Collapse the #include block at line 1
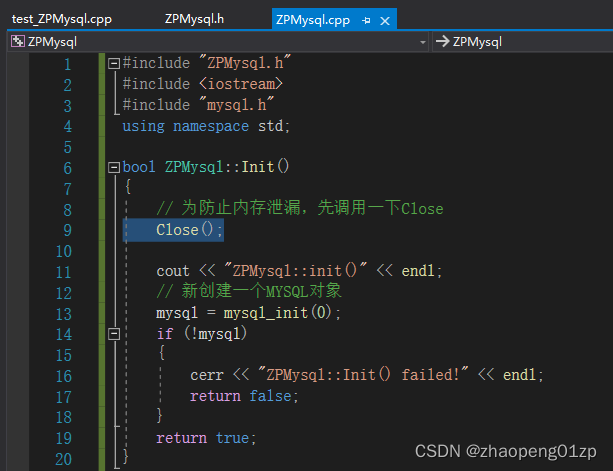613x471 pixels. [x=114, y=63]
